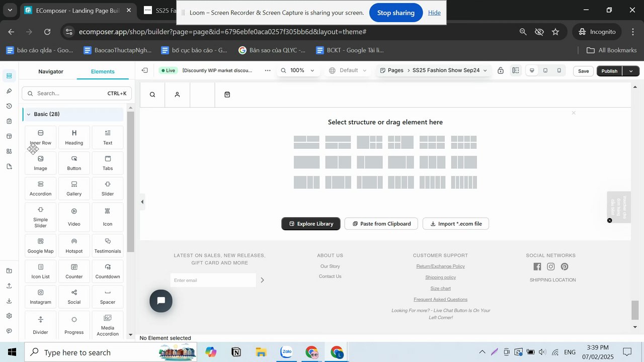The height and width of the screenshot is (362, 644).
Task: Click the Facebook social icon
Action: point(537,267)
